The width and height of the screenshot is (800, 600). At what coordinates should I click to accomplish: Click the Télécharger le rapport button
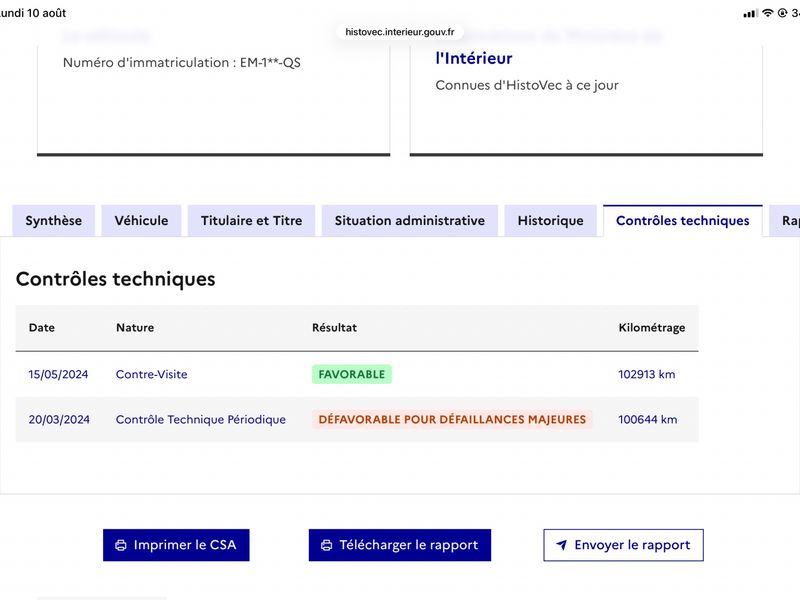pyautogui.click(x=399, y=545)
